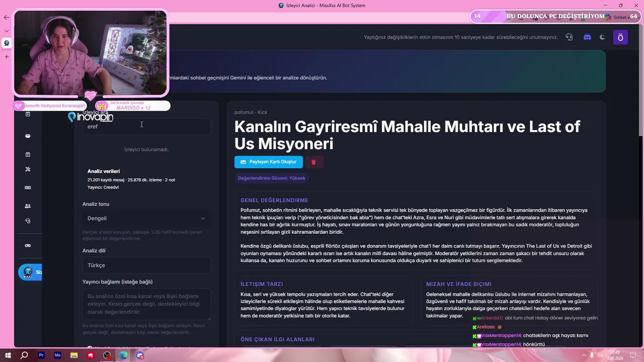This screenshot has width=644, height=362.
Task: Click the İLETİŞİM TARZI section heading
Action: click(x=262, y=284)
